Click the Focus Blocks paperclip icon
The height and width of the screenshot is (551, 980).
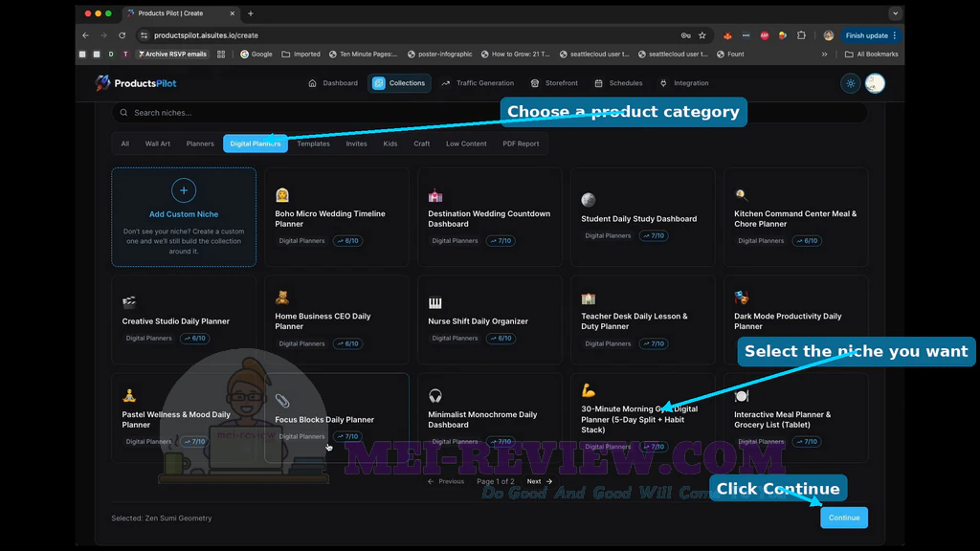(x=282, y=401)
